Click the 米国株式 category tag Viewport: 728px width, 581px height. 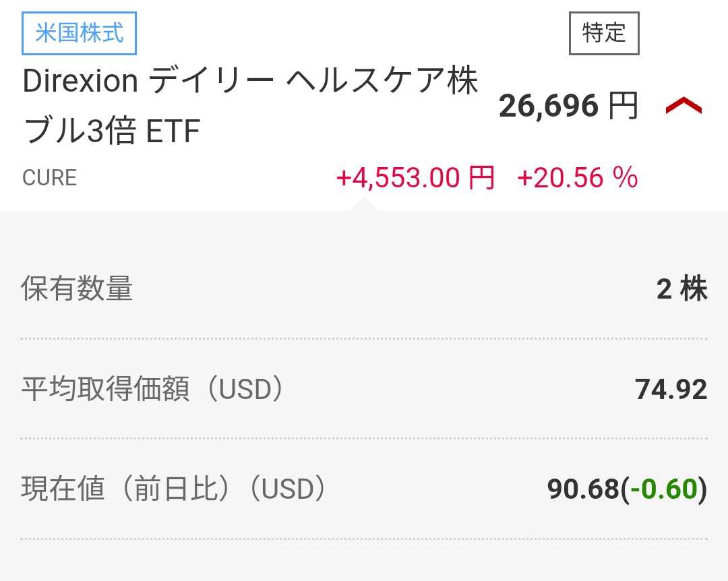tap(80, 33)
